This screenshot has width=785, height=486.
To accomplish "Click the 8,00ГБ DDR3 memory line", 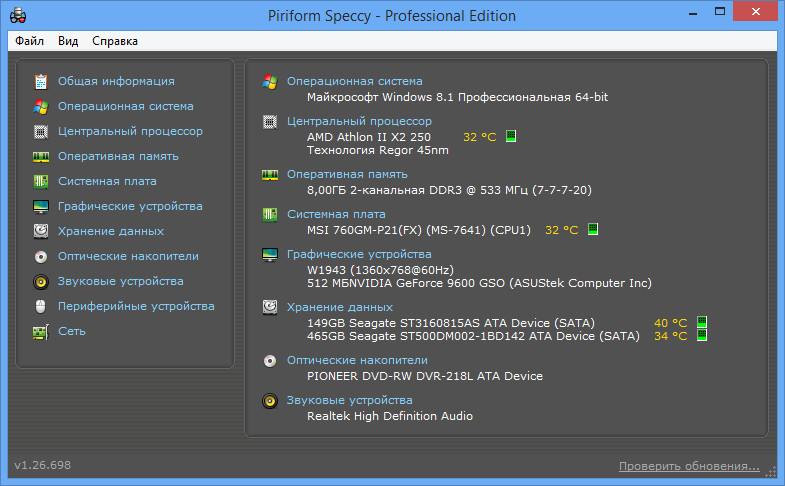I will click(449, 190).
